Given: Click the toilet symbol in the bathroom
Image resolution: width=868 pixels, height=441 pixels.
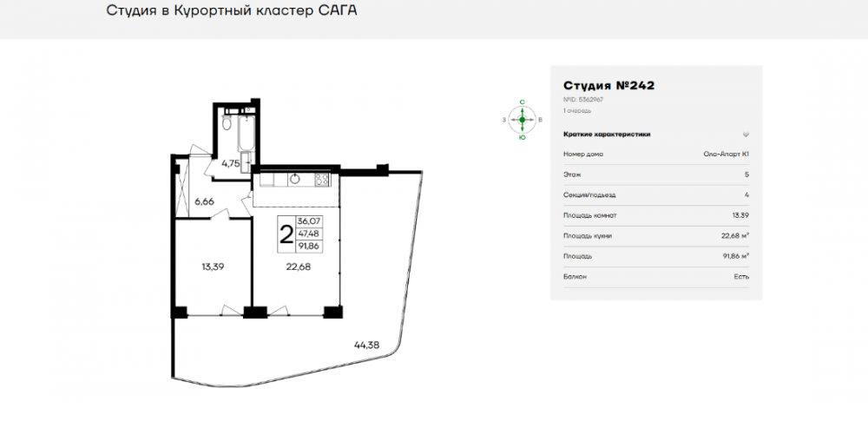Looking at the screenshot, I should pos(225,123).
